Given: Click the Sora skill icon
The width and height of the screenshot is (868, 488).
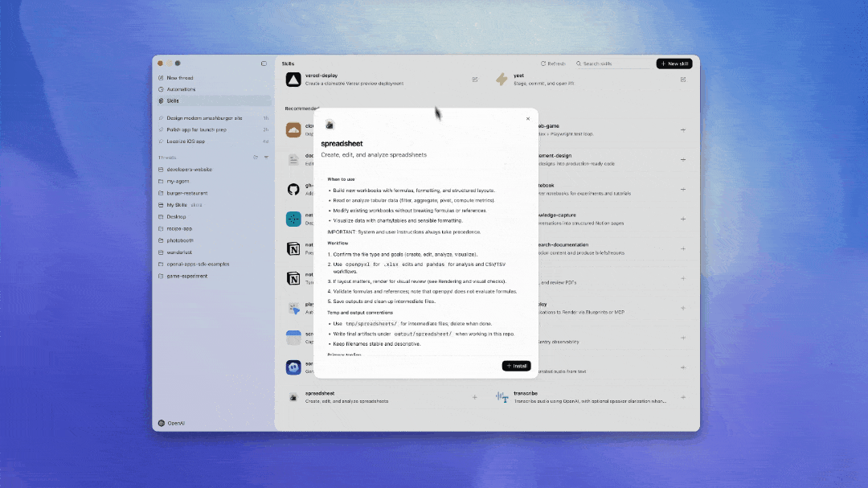Looking at the screenshot, I should [x=293, y=367].
